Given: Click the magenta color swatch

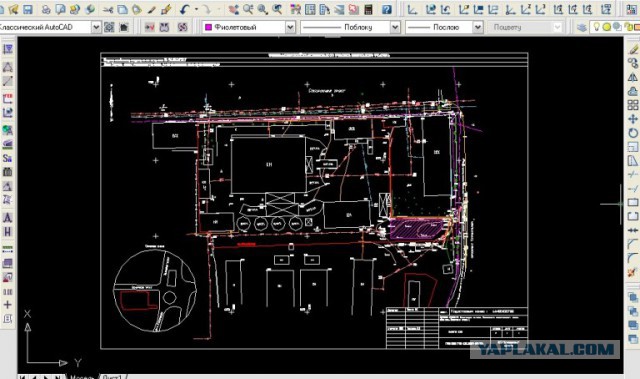Looking at the screenshot, I should coord(208,27).
